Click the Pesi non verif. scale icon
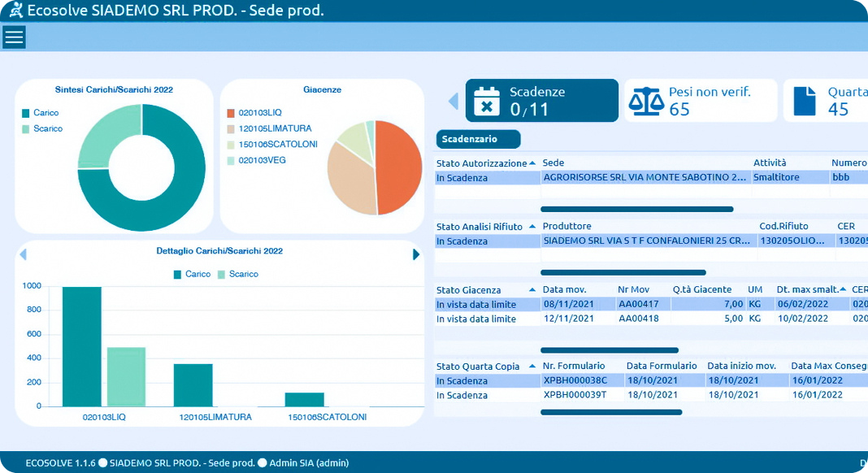The width and height of the screenshot is (868, 473). (x=647, y=101)
